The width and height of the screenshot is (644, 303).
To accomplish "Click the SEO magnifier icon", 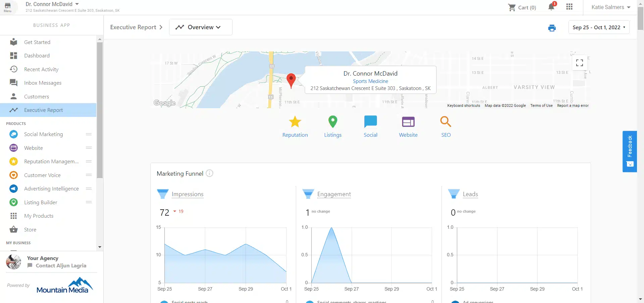I will (445, 122).
